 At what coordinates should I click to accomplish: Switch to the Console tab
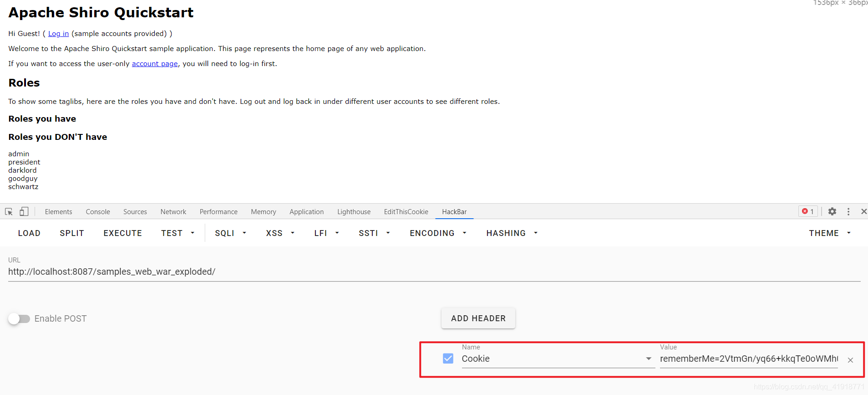point(98,212)
